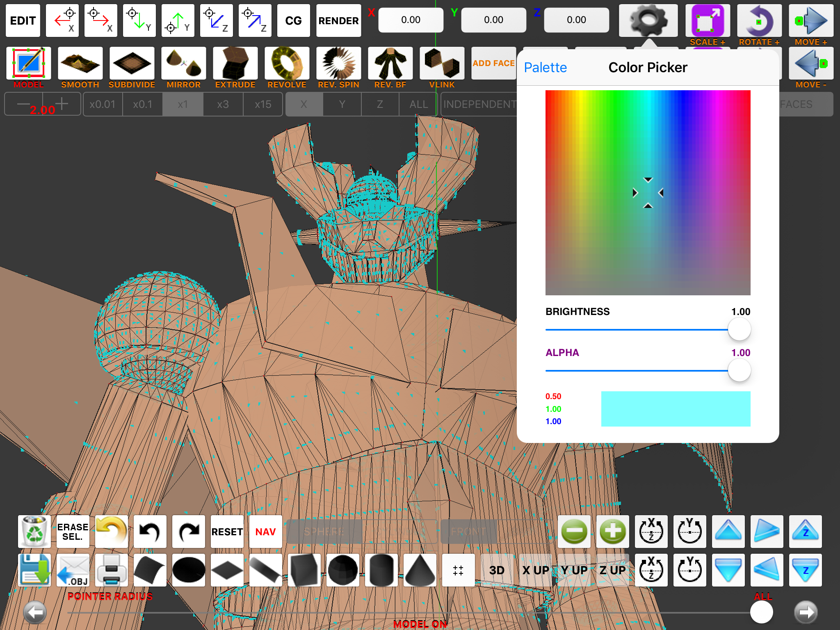The width and height of the screenshot is (840, 630).
Task: Select the move pointer right X icon
Action: (101, 21)
